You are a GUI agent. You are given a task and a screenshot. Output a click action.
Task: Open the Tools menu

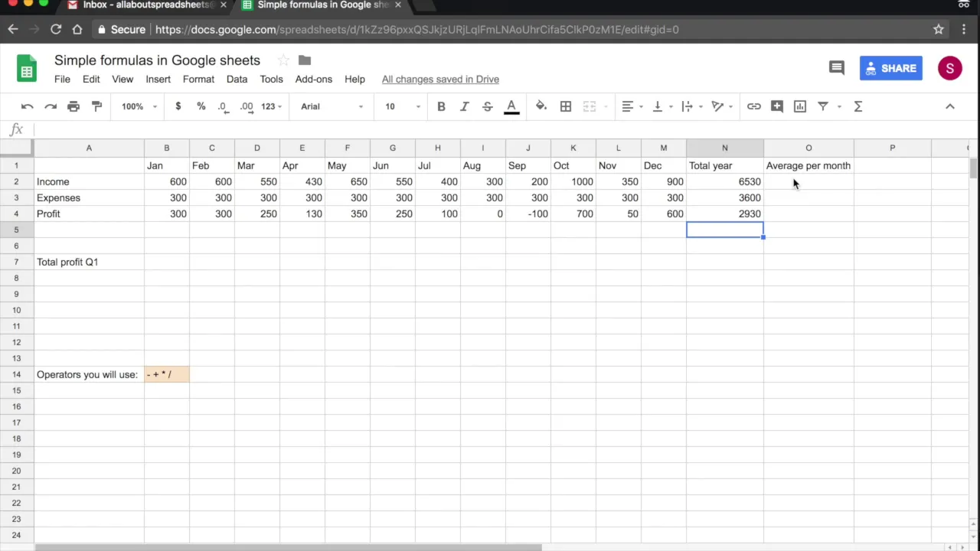pyautogui.click(x=271, y=79)
